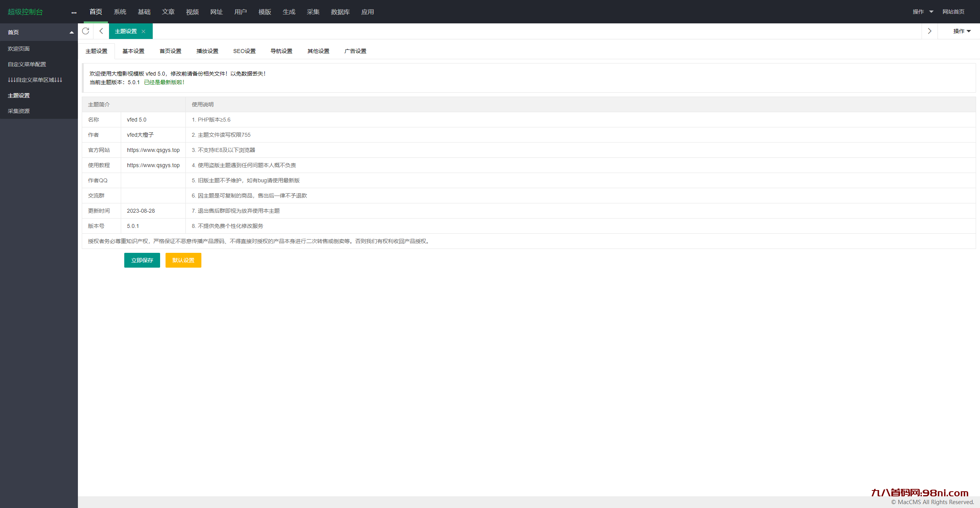Select 采集资源 in the sidebar
980x508 pixels.
(19, 111)
